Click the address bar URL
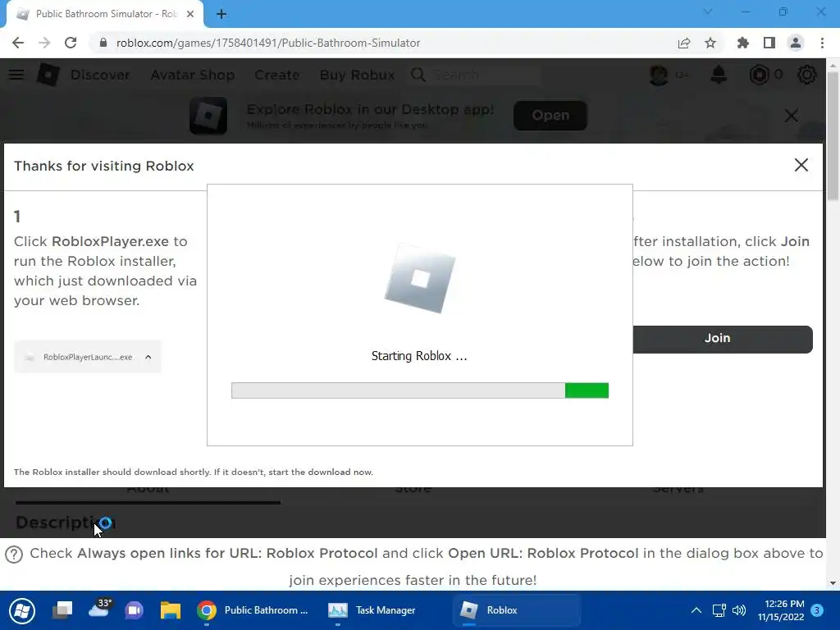840x630 pixels. click(x=268, y=43)
